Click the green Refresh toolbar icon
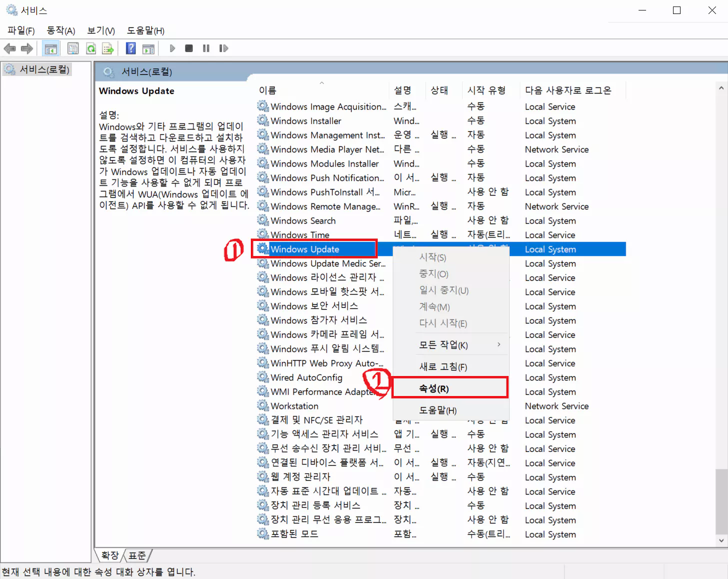Screen dimensions: 728x579 [x=90, y=48]
